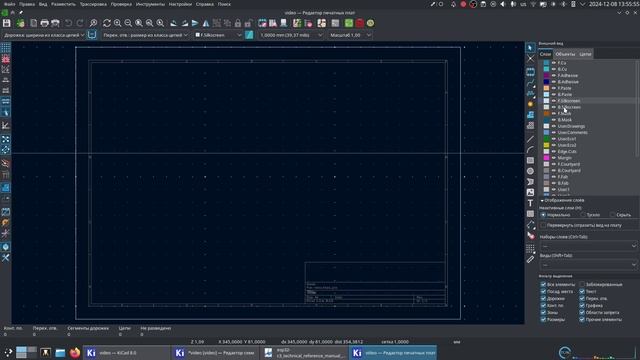Open the Find magnifier tool
640x360 pixels.
tap(93, 23)
